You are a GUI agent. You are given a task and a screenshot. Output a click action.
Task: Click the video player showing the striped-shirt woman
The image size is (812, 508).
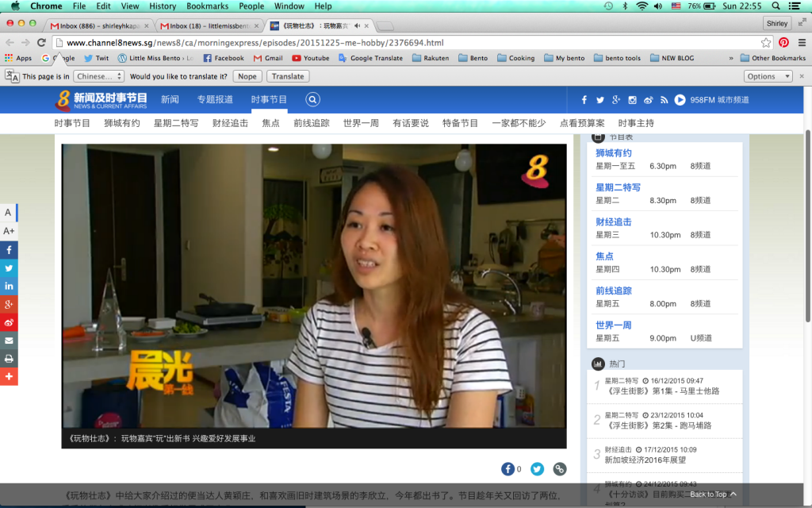[314, 286]
